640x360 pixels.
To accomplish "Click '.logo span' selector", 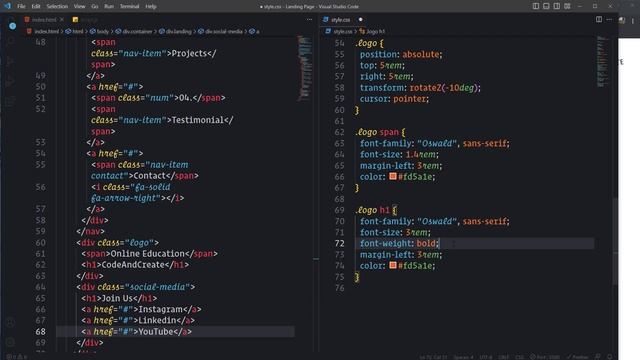I will tap(377, 132).
